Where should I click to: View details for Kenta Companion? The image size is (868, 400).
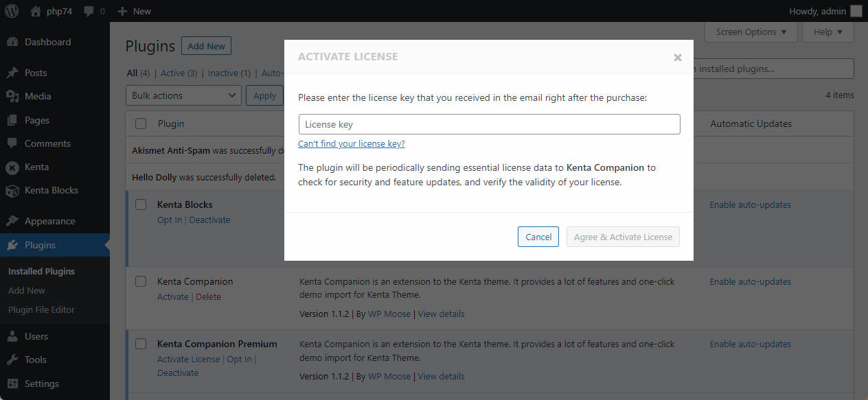[x=441, y=314]
